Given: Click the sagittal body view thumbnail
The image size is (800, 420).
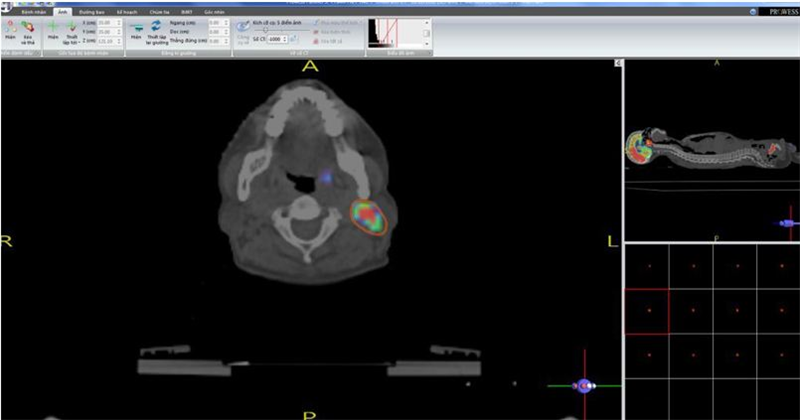Looking at the screenshot, I should click(710, 152).
